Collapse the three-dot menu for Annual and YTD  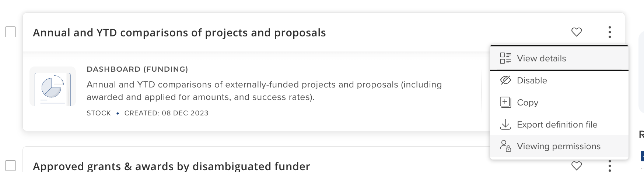pos(610,32)
